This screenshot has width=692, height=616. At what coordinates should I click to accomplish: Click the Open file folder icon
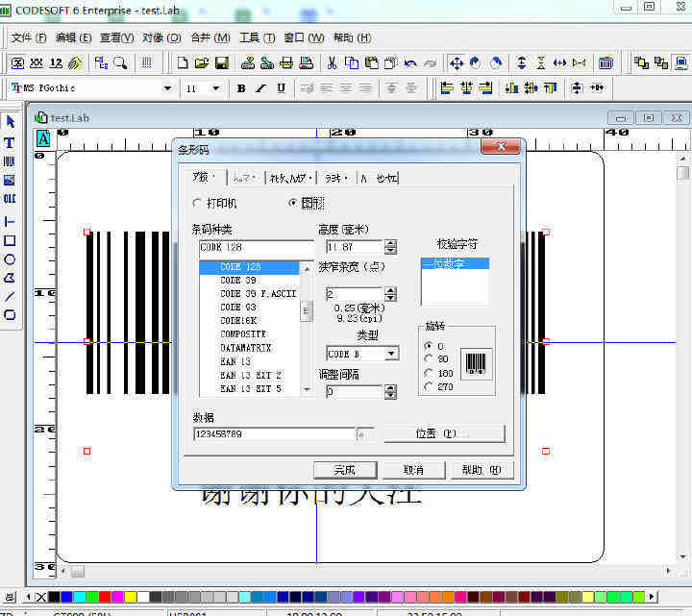coord(202,63)
